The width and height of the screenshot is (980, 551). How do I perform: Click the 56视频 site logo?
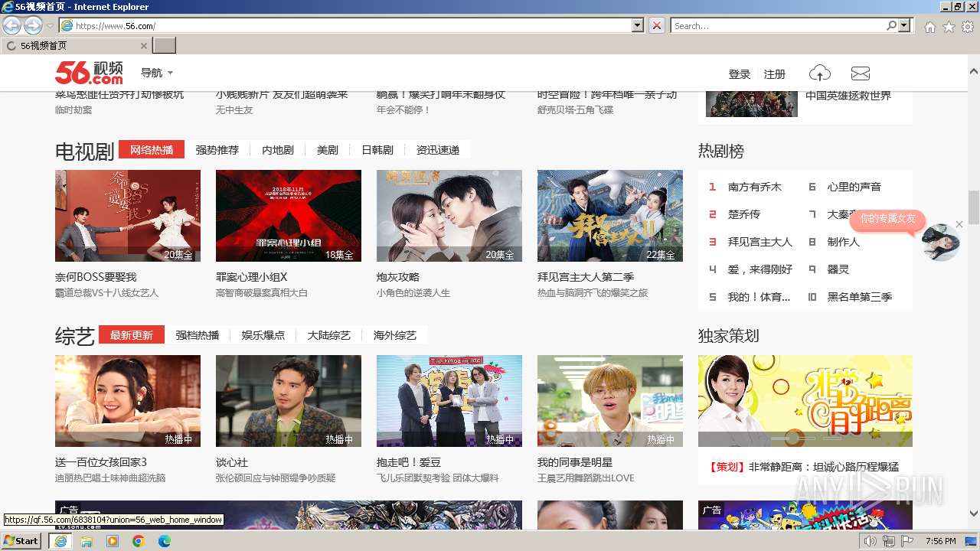pos(89,73)
